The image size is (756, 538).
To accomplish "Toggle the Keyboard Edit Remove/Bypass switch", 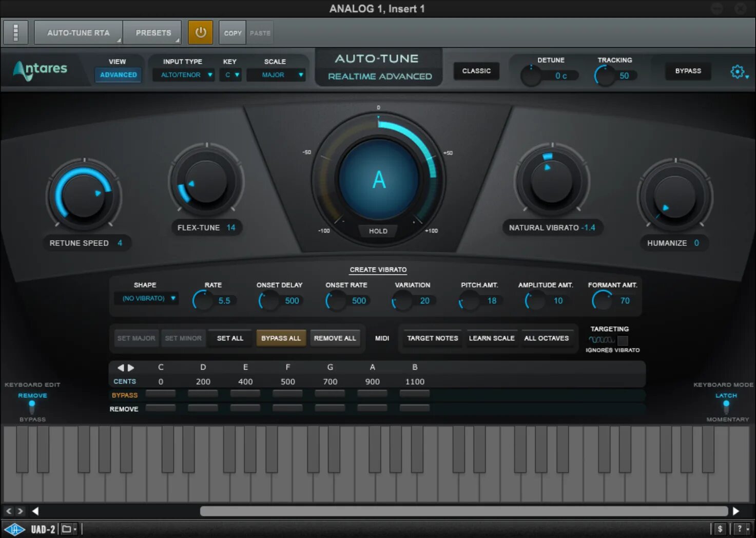I will coord(32,407).
